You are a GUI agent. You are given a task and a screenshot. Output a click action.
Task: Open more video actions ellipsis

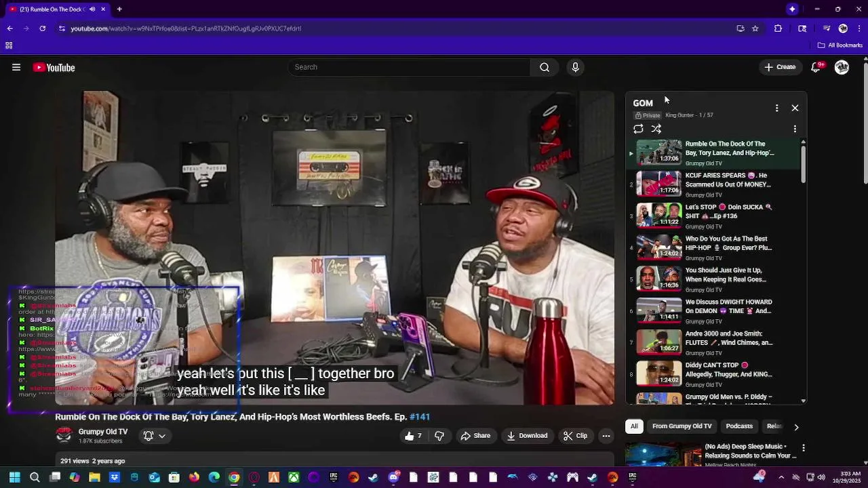click(606, 436)
